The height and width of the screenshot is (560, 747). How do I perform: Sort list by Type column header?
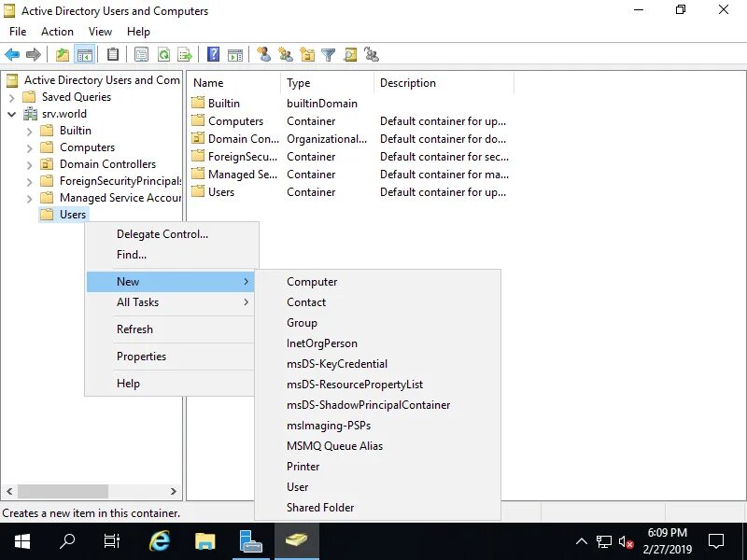click(328, 83)
